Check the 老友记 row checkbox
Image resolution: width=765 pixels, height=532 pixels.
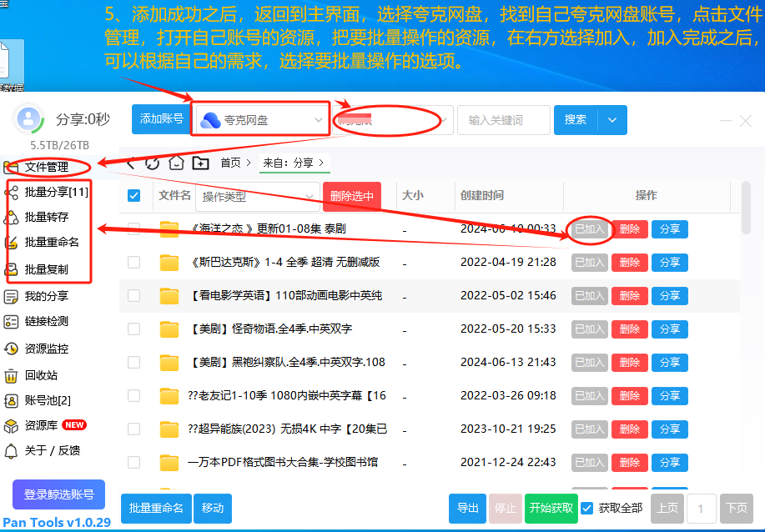point(133,395)
